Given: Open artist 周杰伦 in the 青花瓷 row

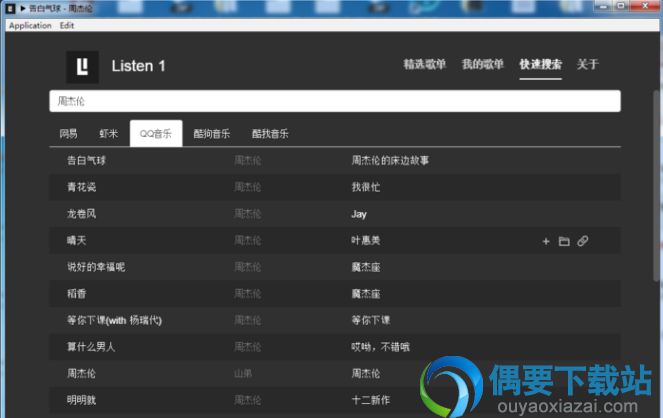Looking at the screenshot, I should pyautogui.click(x=248, y=187).
